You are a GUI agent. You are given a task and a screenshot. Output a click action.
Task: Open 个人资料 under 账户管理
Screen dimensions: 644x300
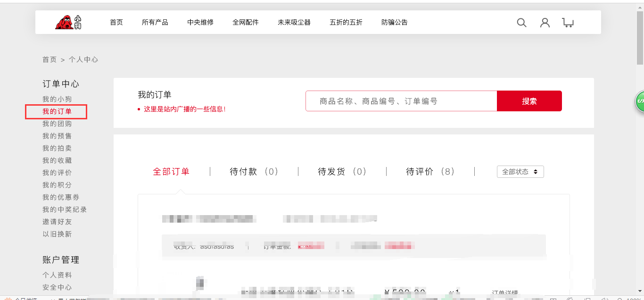[x=57, y=275]
